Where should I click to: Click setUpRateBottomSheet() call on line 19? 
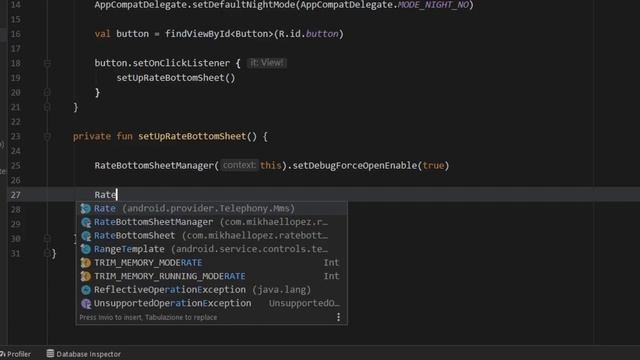pyautogui.click(x=176, y=78)
